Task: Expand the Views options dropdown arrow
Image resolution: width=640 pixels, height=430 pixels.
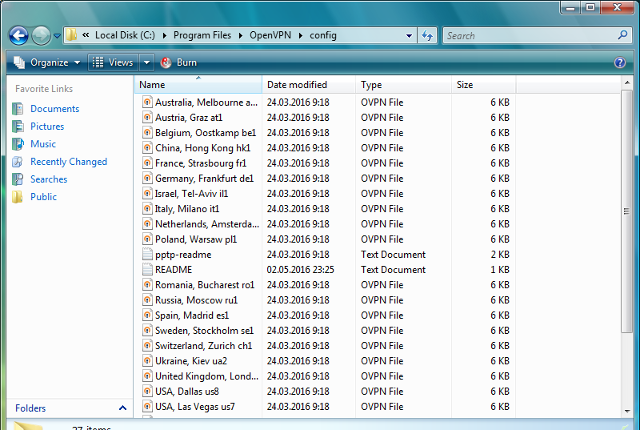Action: [x=147, y=62]
